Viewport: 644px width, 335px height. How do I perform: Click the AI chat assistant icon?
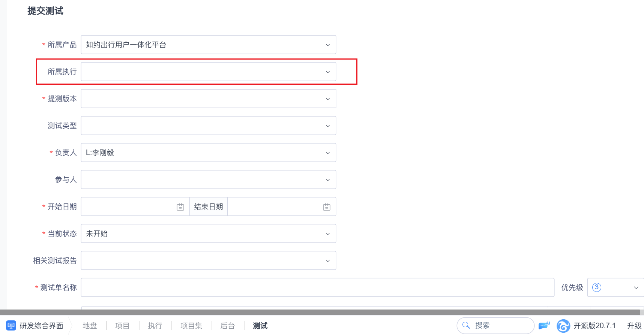point(544,326)
